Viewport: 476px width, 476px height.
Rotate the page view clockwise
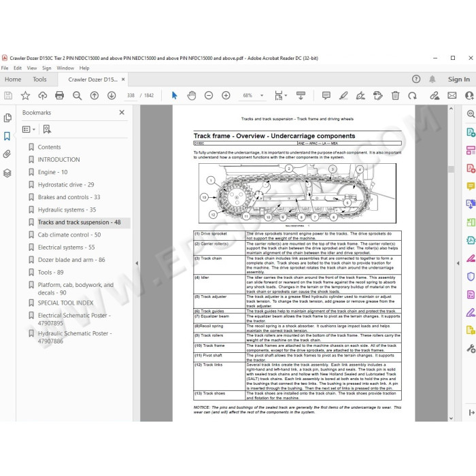click(412, 96)
